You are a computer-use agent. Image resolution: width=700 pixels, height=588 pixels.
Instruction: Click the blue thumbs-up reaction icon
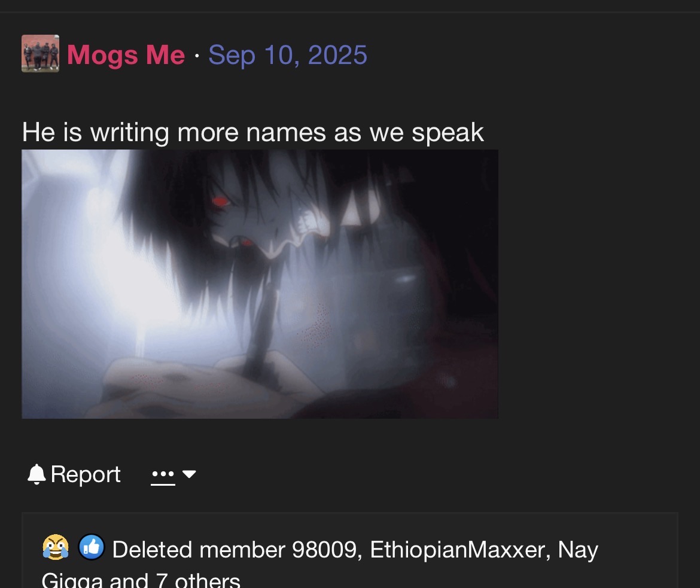[92, 547]
